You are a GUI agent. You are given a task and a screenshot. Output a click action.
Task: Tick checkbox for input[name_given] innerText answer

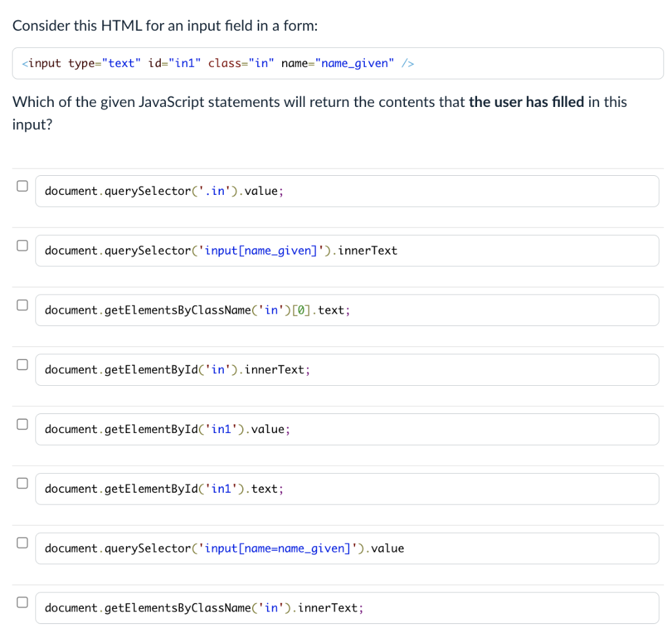22,245
